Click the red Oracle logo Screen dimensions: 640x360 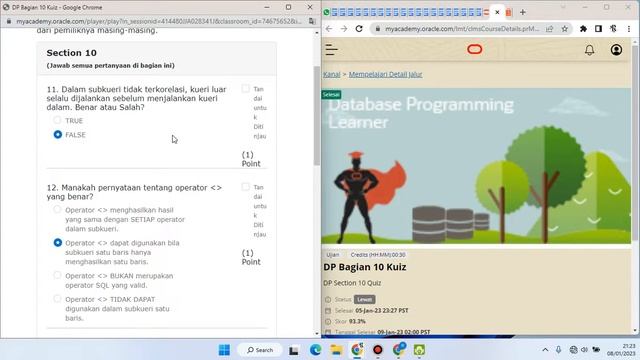[474, 49]
